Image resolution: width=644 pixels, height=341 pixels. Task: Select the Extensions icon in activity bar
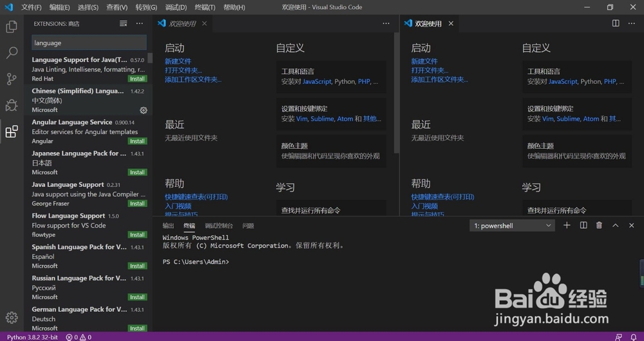point(12,132)
